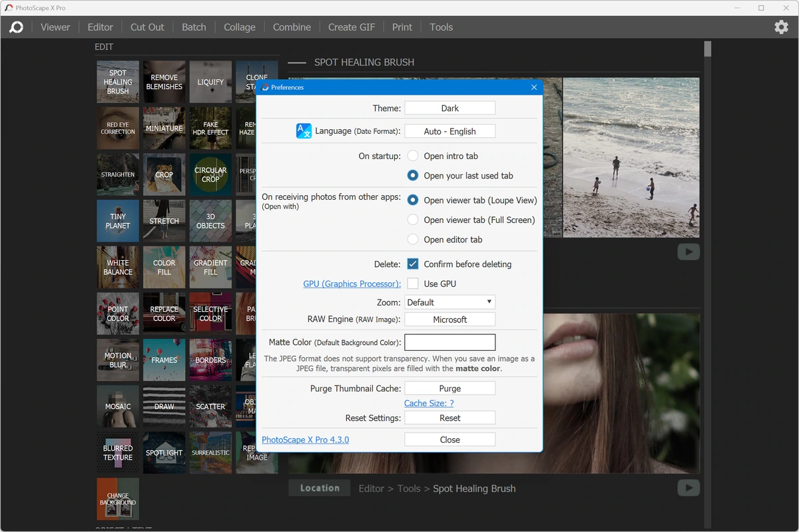The width and height of the screenshot is (799, 532).
Task: Select Open editor tab option
Action: click(413, 240)
